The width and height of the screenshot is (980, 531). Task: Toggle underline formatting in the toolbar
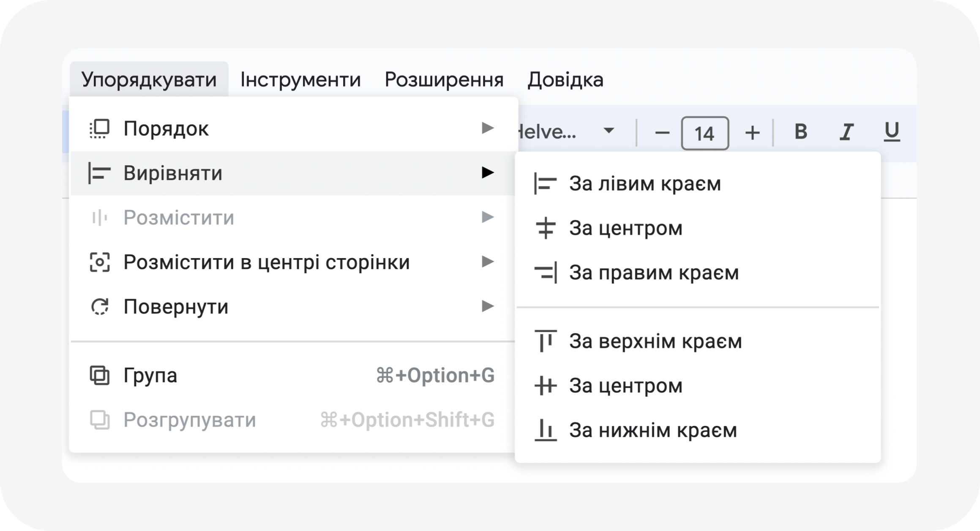click(x=892, y=132)
